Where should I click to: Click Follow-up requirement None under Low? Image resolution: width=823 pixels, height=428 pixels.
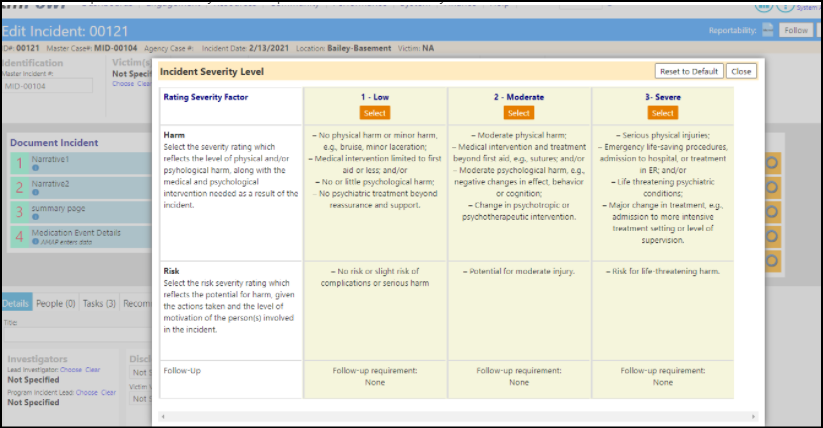(375, 377)
